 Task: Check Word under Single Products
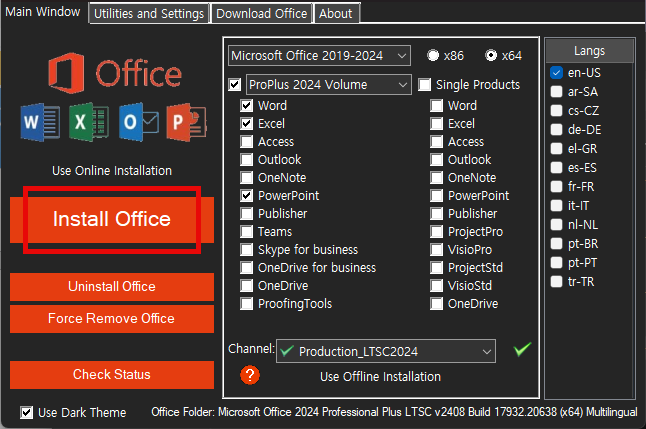pos(437,105)
